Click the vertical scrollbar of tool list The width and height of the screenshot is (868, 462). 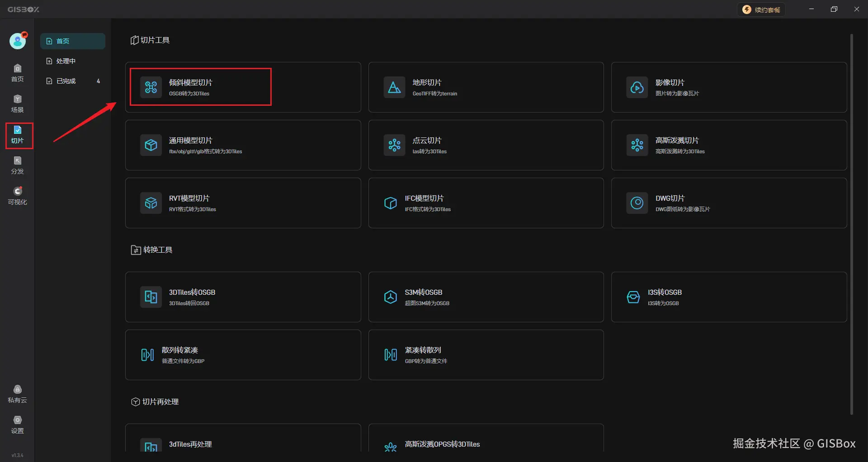[852, 224]
